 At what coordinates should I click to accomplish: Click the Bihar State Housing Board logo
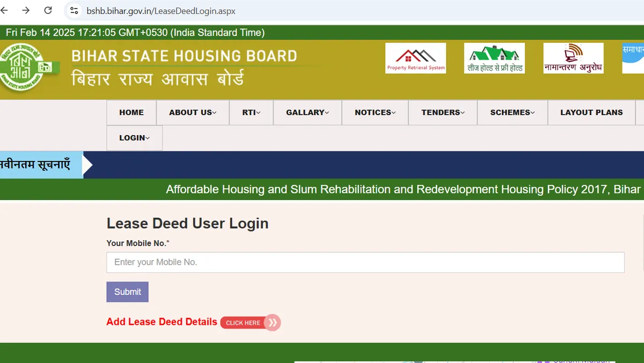(27, 69)
